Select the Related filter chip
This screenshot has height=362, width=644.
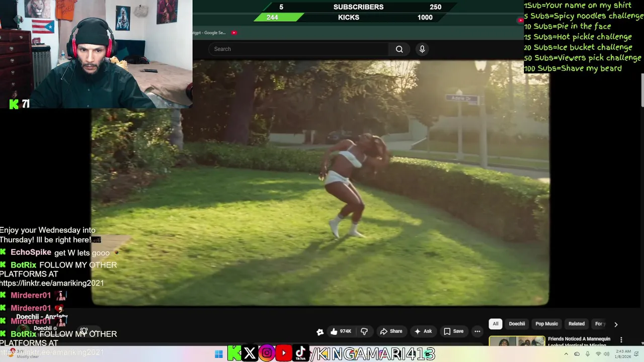(577, 324)
